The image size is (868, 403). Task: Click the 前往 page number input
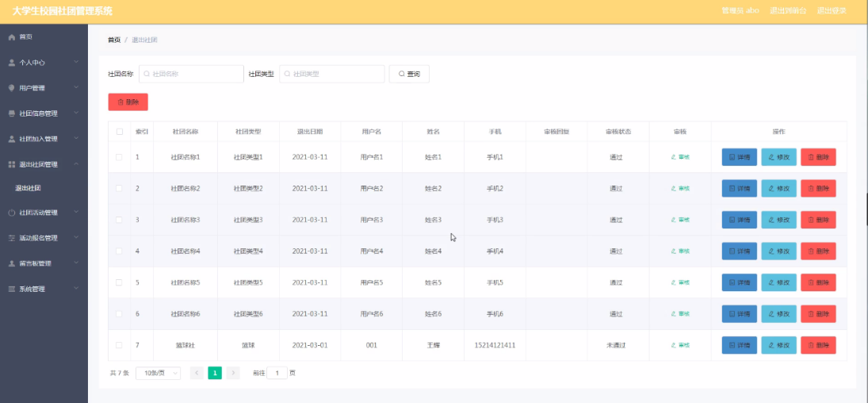coord(277,373)
